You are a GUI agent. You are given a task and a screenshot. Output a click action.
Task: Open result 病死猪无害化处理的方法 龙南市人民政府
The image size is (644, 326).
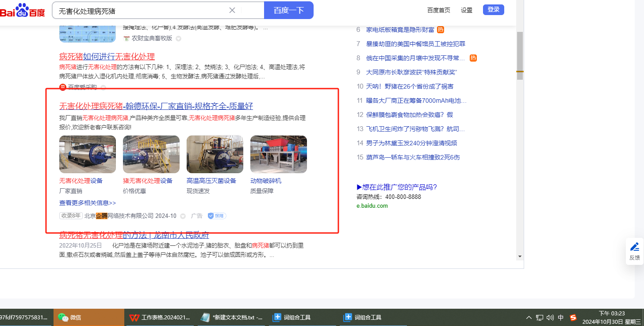(134, 235)
